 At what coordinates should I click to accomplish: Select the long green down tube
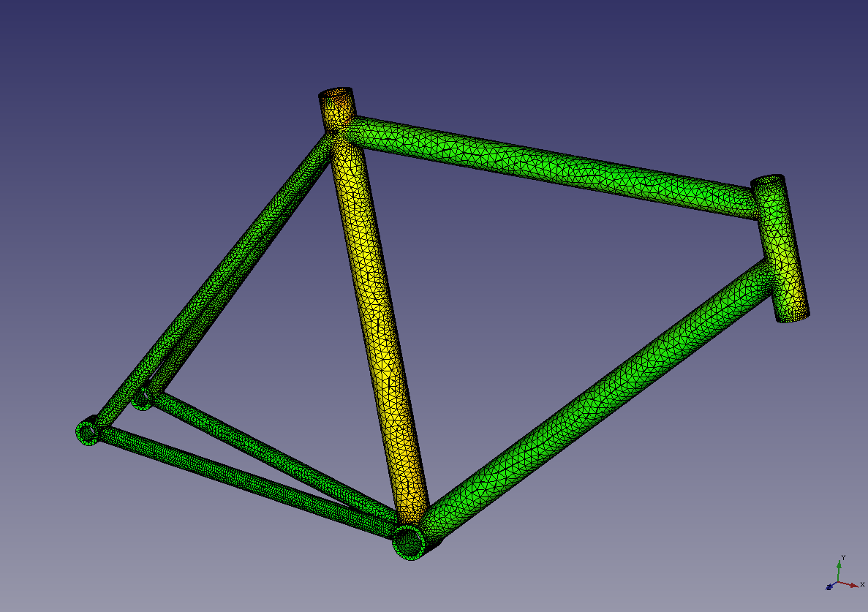tap(598, 401)
